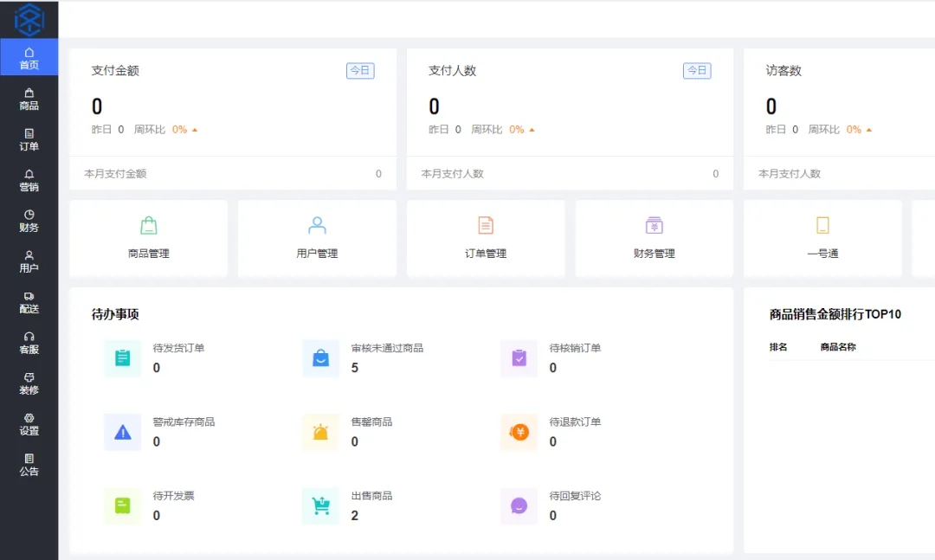Open the 营销 sidebar section
Viewport: 935px width, 560px height.
click(x=29, y=180)
